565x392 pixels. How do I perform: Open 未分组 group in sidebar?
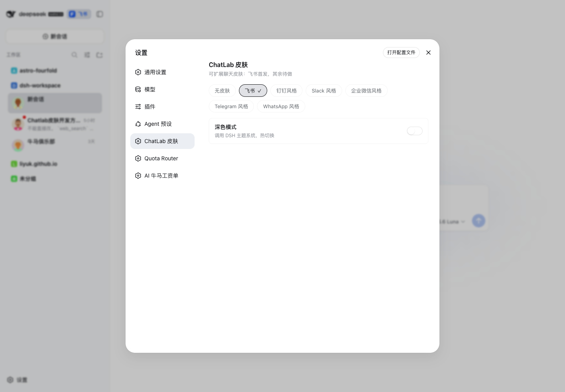coord(55,179)
